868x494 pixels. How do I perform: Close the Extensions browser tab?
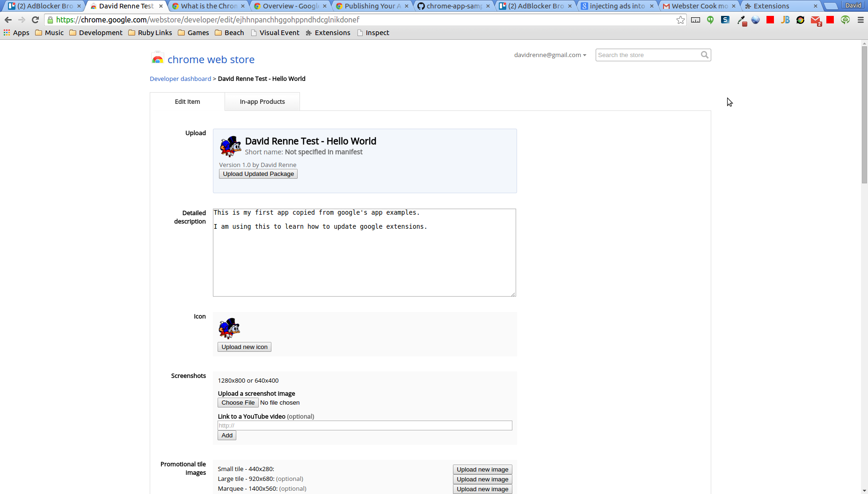[815, 6]
